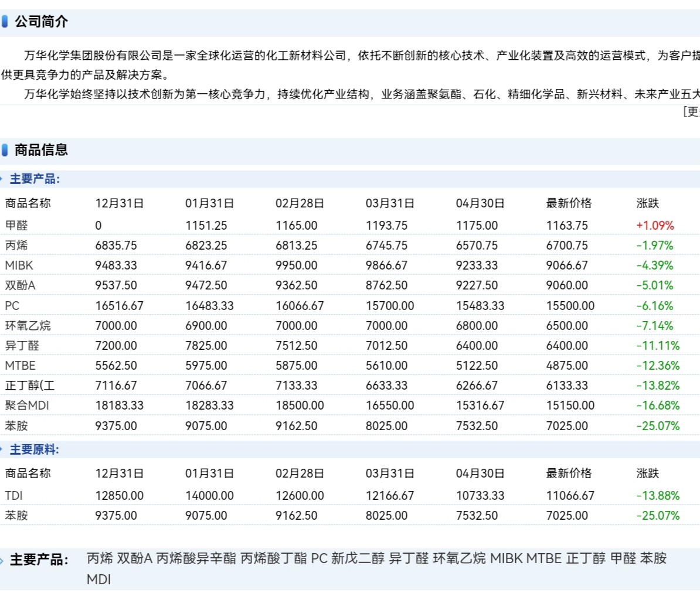Screen dimensions: 700x593
Task: Select the PC row name in products table
Action: coord(12,306)
